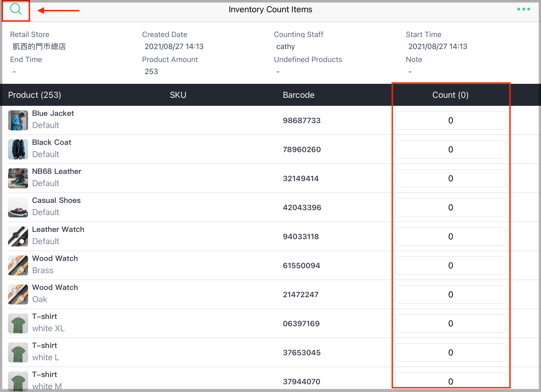
Task: Open the Black Coat product image
Action: click(18, 149)
